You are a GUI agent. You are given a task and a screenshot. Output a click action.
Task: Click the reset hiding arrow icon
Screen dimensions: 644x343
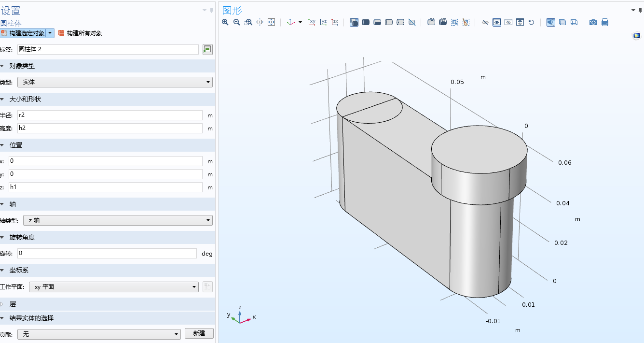(531, 22)
